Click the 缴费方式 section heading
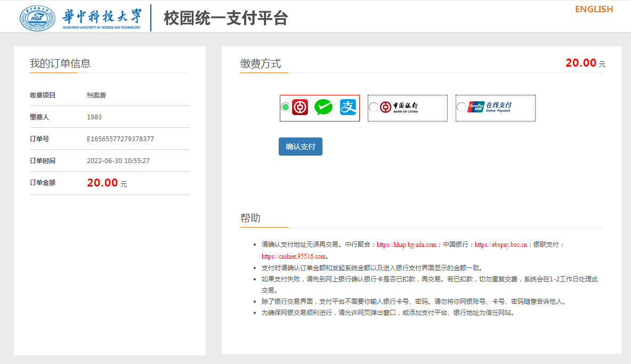This screenshot has width=631, height=364. 261,63
